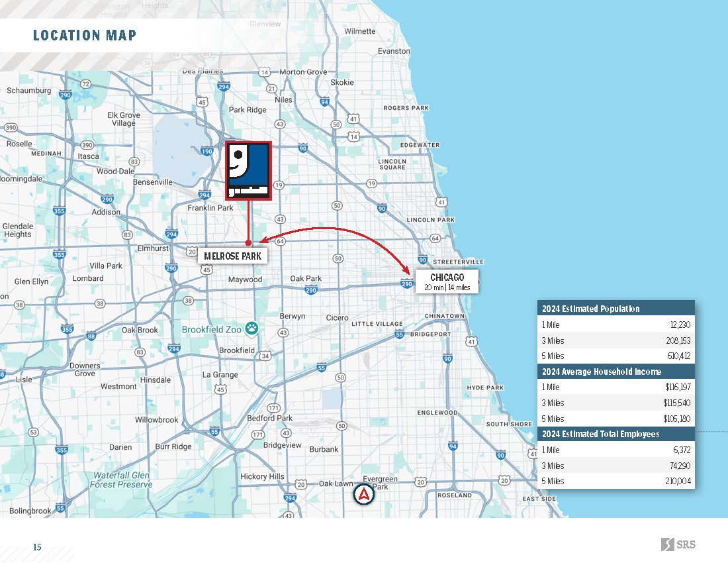Click population value 208,153

pyautogui.click(x=678, y=340)
